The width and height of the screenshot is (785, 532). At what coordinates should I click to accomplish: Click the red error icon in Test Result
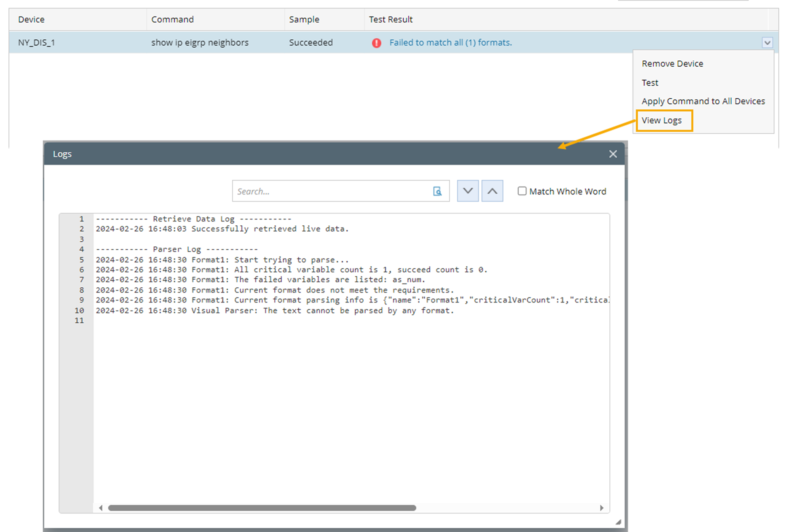coord(376,43)
